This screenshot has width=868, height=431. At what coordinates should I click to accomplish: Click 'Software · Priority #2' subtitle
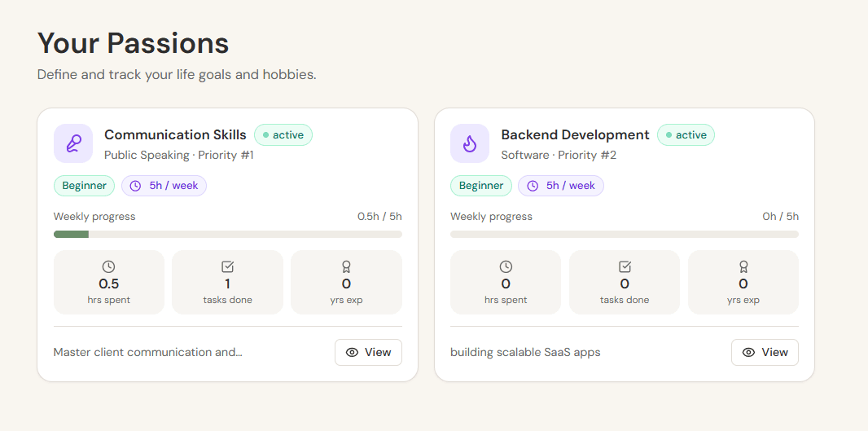(x=559, y=155)
